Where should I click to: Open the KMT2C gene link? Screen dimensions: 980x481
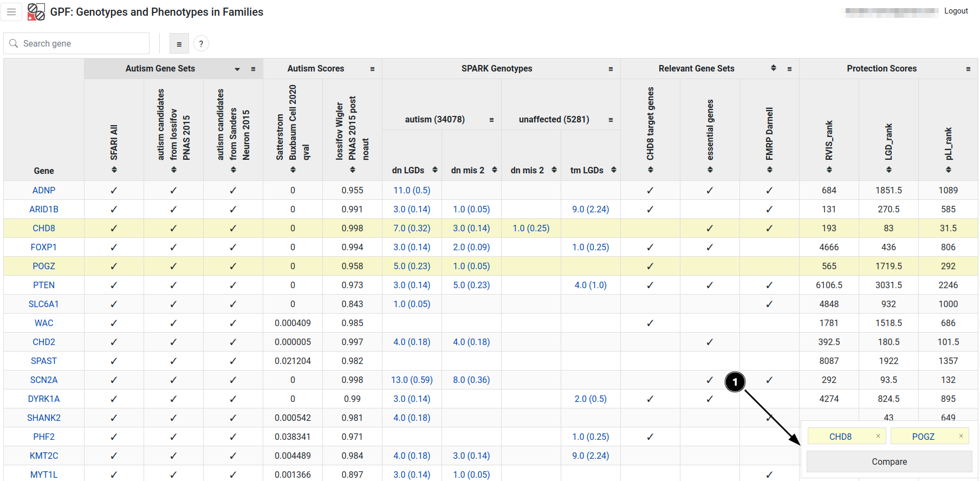(44, 456)
